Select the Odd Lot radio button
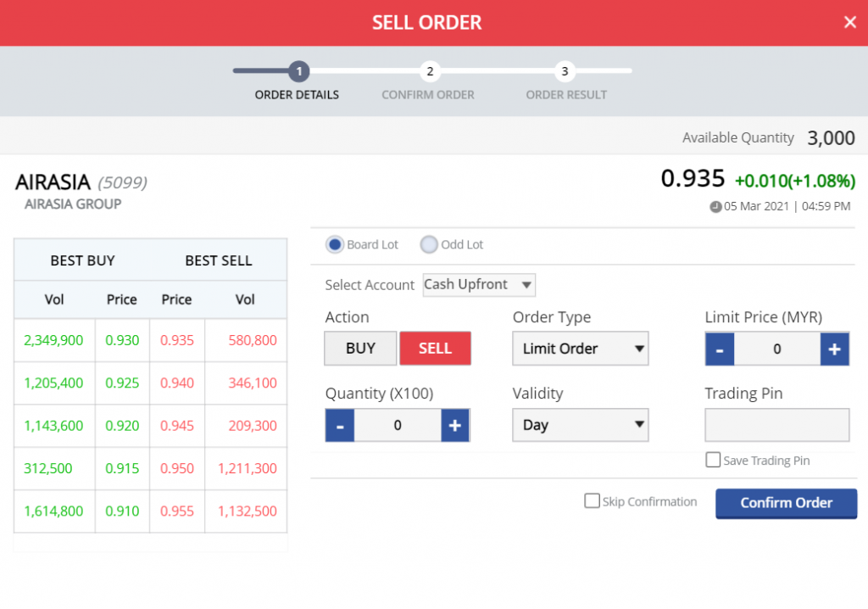This screenshot has width=868, height=609. pyautogui.click(x=428, y=244)
